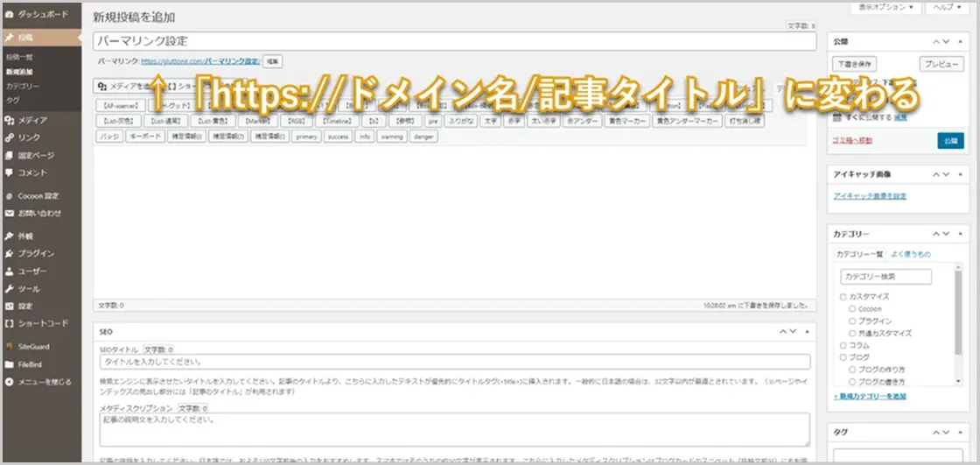The image size is (980, 465).
Task: Collapse menu via メニューを閉じる icon
Action: [x=10, y=382]
